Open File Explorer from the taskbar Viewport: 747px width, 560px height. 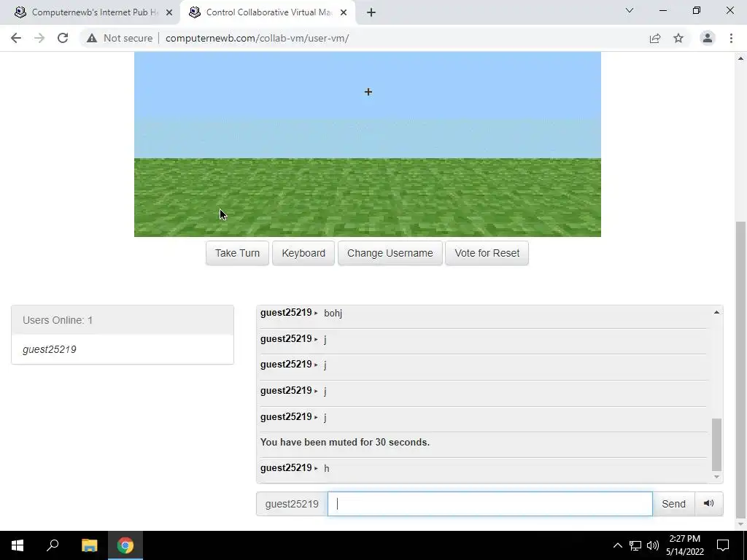click(x=89, y=545)
